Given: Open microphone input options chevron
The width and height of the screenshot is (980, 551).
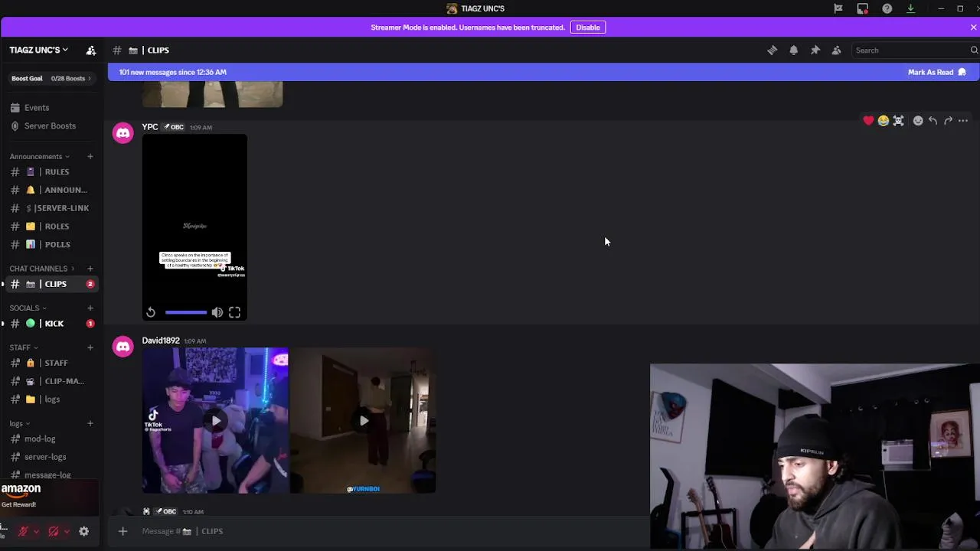Looking at the screenshot, I should (x=36, y=531).
